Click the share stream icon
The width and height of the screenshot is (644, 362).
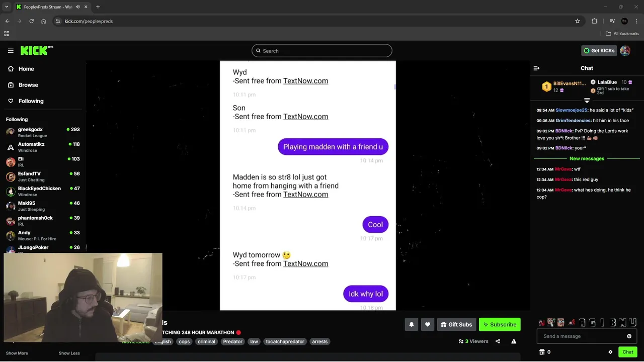tap(498, 341)
